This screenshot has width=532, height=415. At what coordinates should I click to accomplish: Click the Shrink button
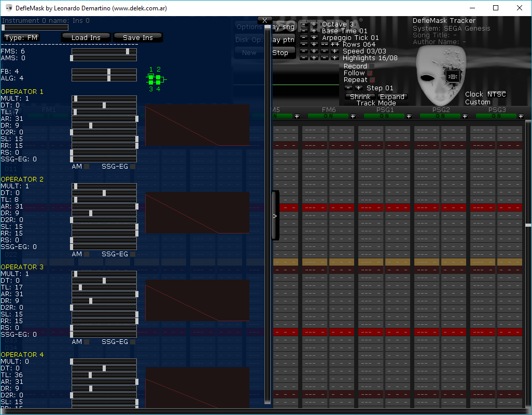pos(360,96)
